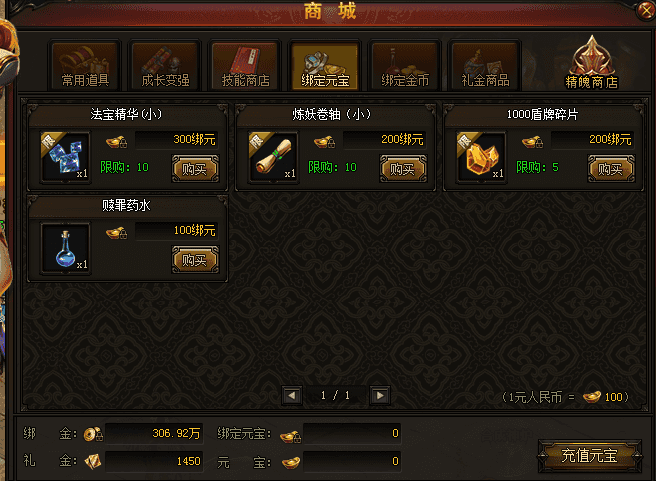Go to the previous shop page arrow
The height and width of the screenshot is (481, 656).
(x=292, y=395)
